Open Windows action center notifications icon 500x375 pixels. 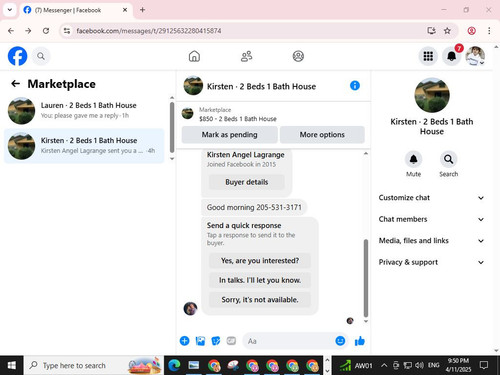click(484, 365)
